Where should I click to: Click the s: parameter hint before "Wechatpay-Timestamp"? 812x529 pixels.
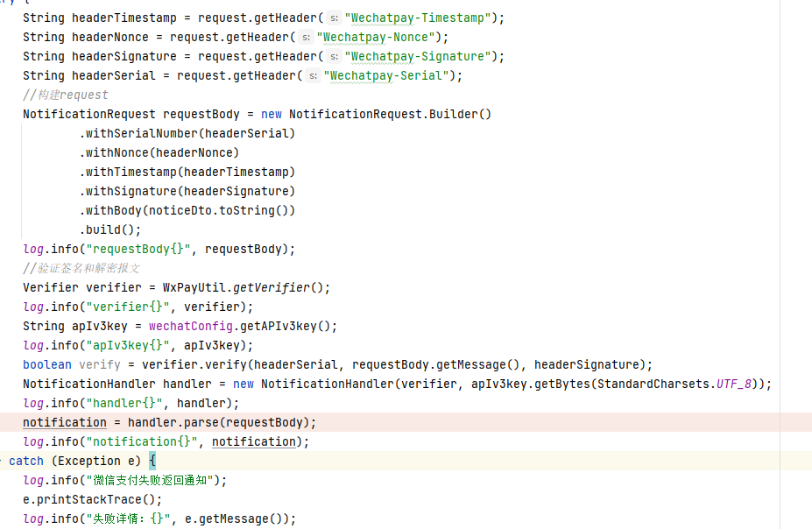click(x=334, y=18)
